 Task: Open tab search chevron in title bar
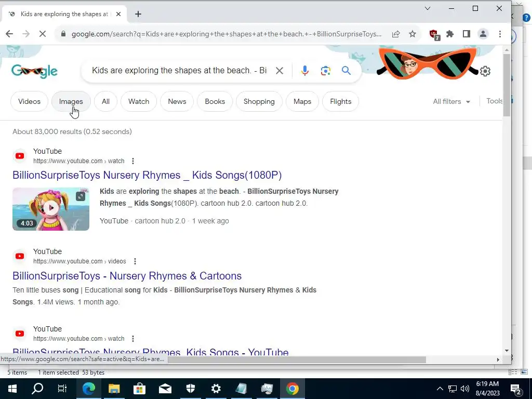coord(428,8)
